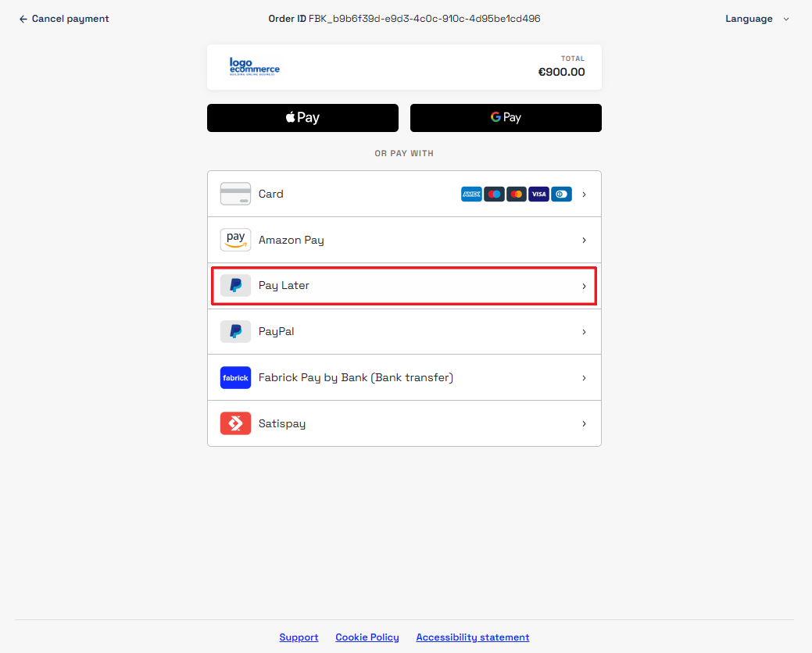Viewport: 812px width, 653px height.
Task: Click the Amazon Pay logo icon
Action: [x=235, y=240]
